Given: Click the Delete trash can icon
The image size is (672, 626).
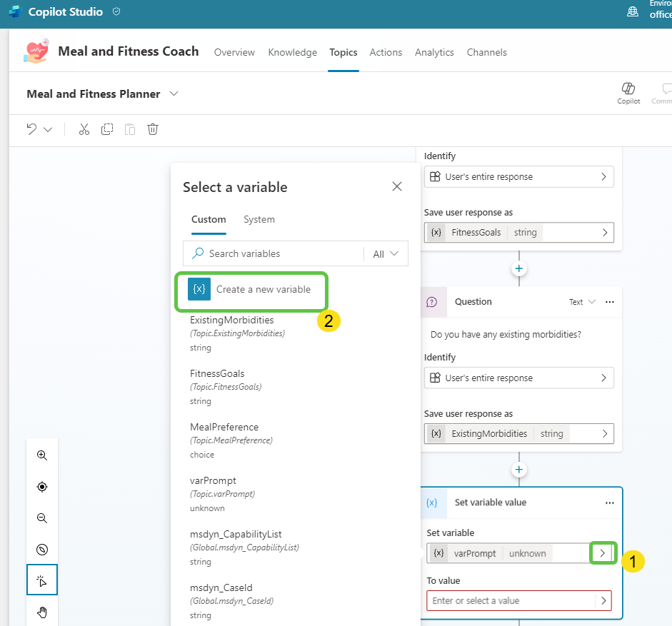Looking at the screenshot, I should tap(153, 129).
